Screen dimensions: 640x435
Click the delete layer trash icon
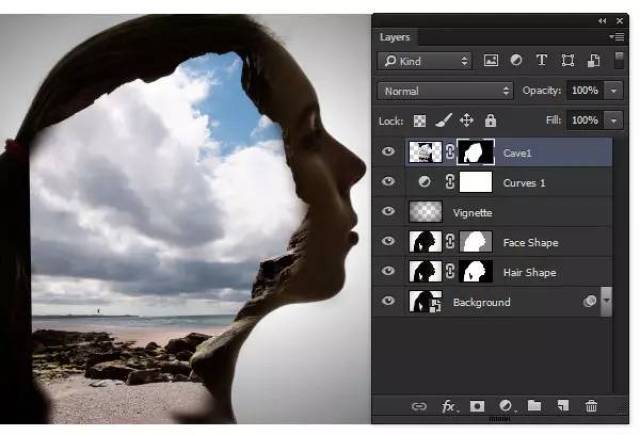pos(591,406)
